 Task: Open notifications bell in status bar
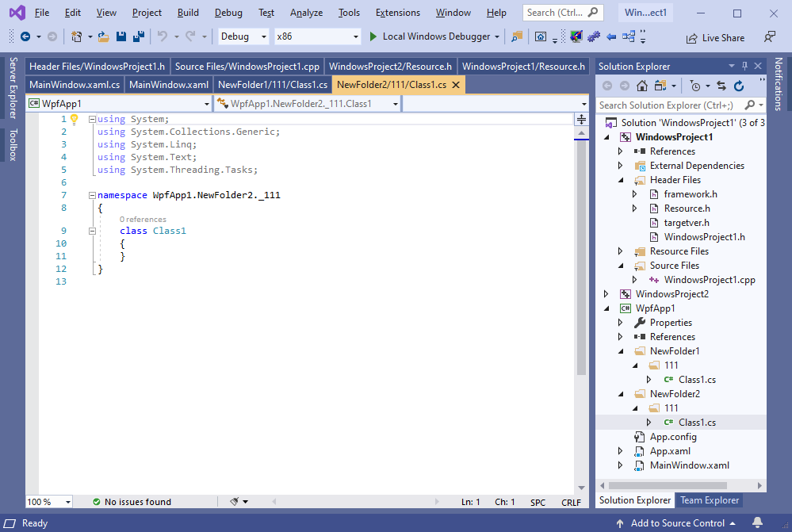point(757,523)
